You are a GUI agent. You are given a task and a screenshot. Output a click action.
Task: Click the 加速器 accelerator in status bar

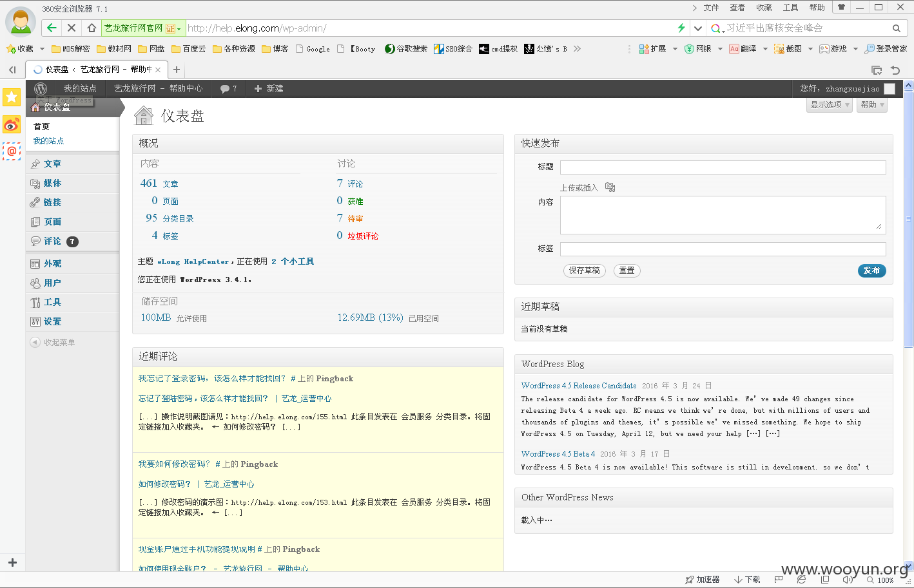point(702,580)
